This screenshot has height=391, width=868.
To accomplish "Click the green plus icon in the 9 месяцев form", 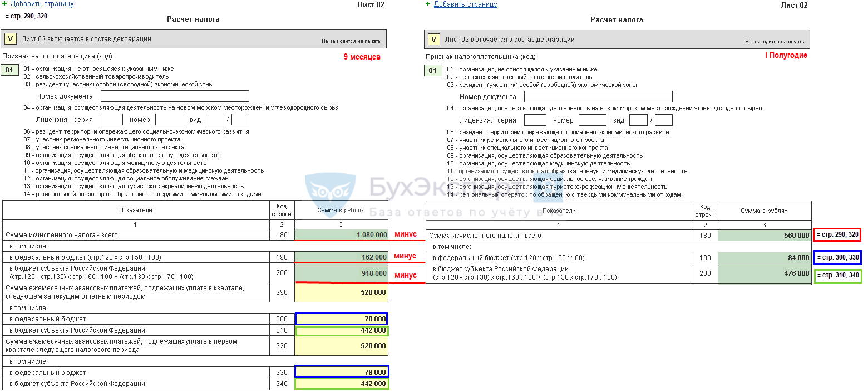I will (5, 4).
